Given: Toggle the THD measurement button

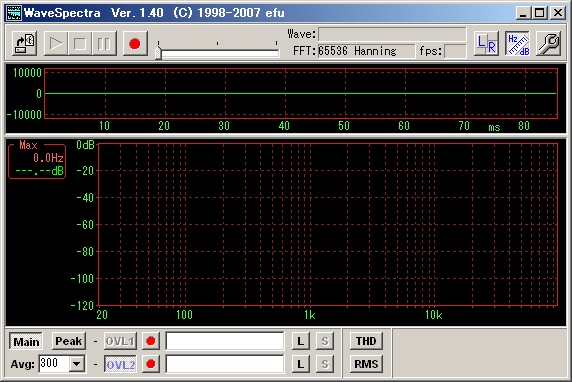Looking at the screenshot, I should click(x=366, y=341).
